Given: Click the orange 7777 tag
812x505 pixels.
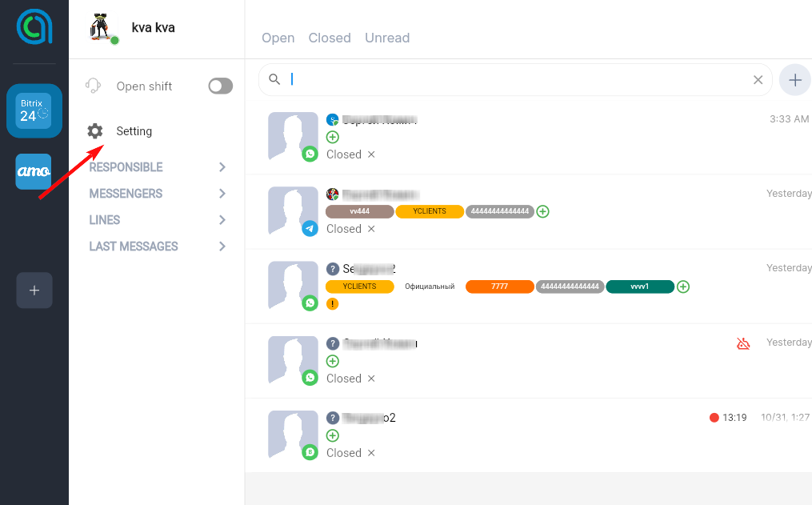Looking at the screenshot, I should tap(499, 287).
